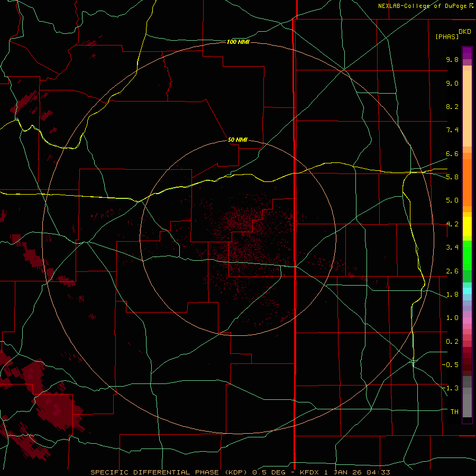Image resolution: width=476 pixels, height=476 pixels.
Task: Click the -1.3 scale label
Action: click(x=450, y=388)
